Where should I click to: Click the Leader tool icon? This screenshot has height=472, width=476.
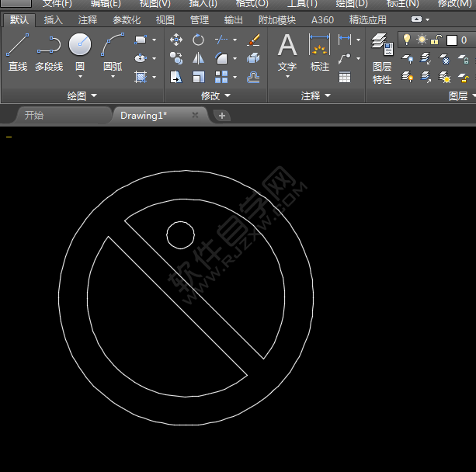(345, 58)
